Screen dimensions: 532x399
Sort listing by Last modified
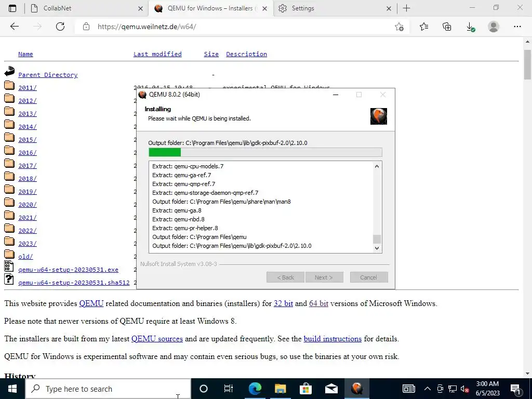pyautogui.click(x=157, y=54)
